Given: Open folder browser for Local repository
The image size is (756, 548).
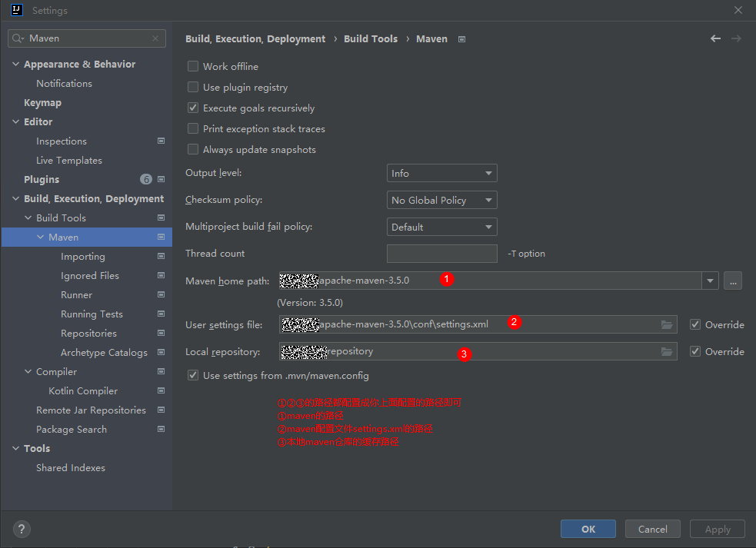Looking at the screenshot, I should pyautogui.click(x=667, y=352).
